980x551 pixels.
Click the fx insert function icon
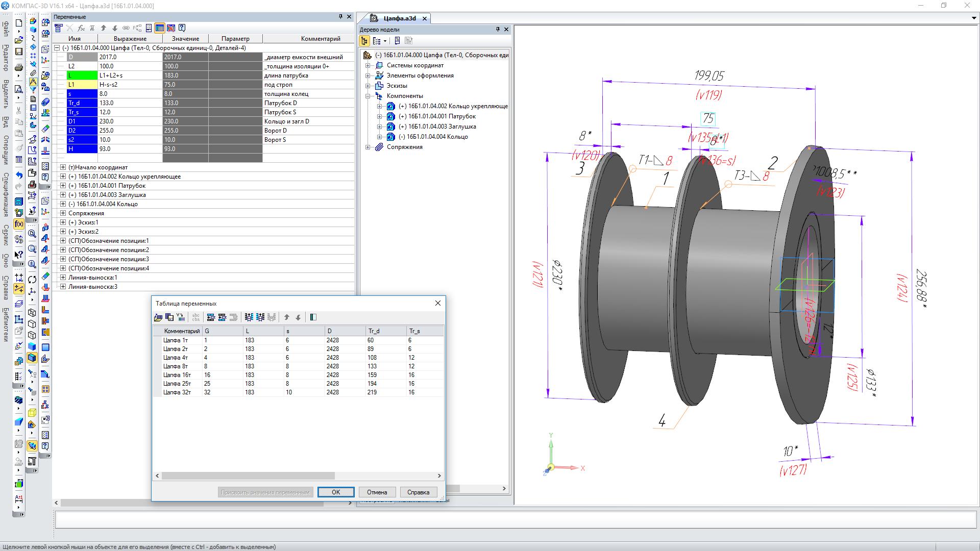[x=81, y=28]
